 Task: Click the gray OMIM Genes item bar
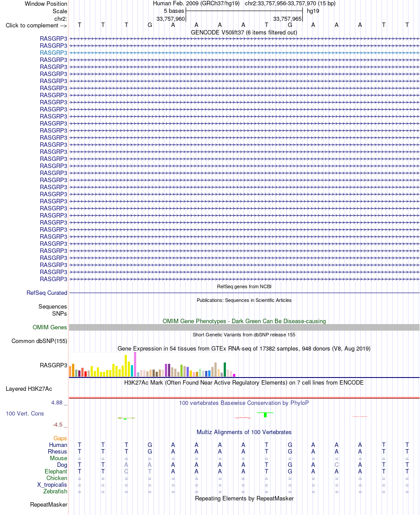[x=244, y=328]
